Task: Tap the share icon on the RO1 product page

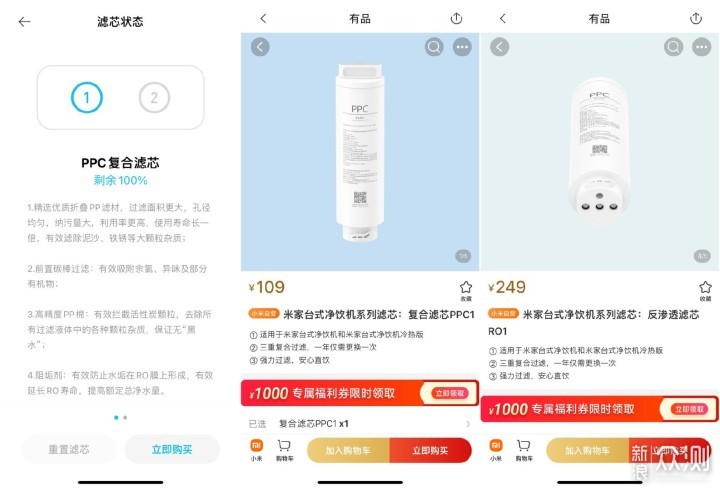Action: click(696, 18)
